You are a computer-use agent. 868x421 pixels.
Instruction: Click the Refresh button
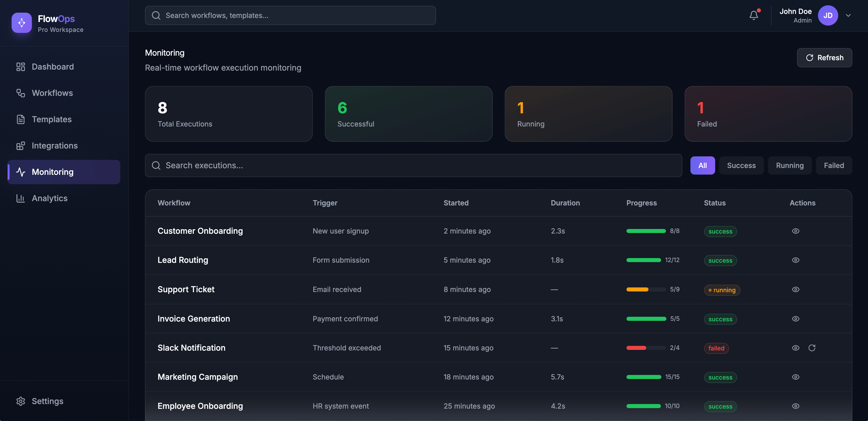(x=824, y=58)
